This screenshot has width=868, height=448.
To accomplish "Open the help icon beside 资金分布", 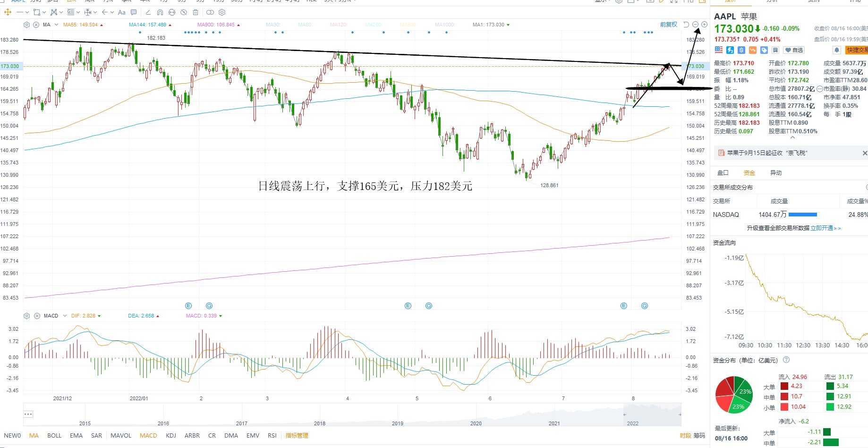I will pos(786,360).
